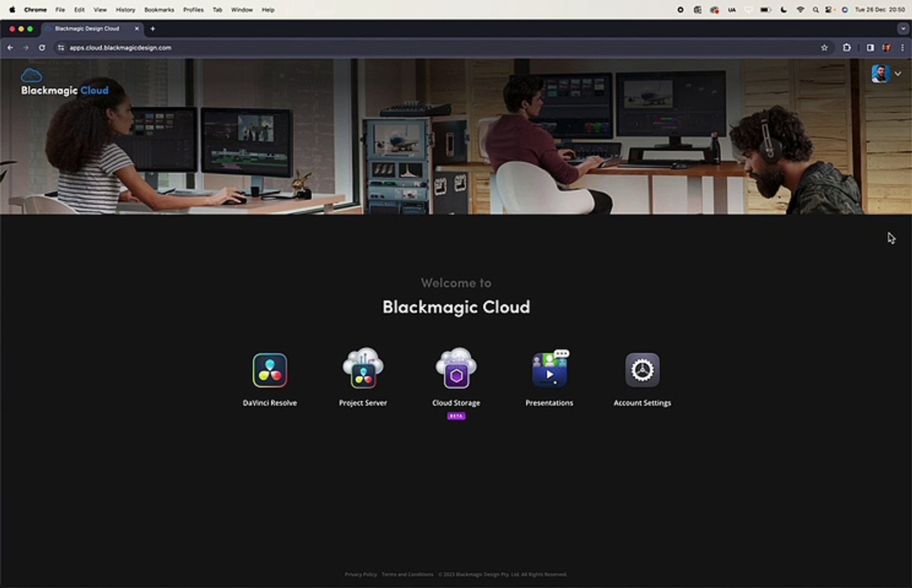Click the Blackmagic Cloud logo
This screenshot has height=588, width=912.
tap(64, 83)
